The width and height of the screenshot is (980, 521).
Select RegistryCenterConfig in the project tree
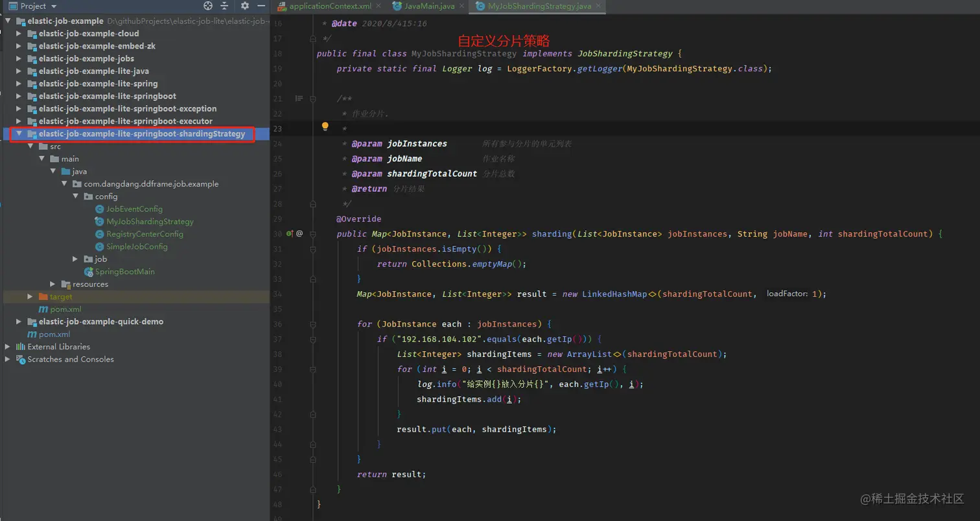click(x=145, y=234)
